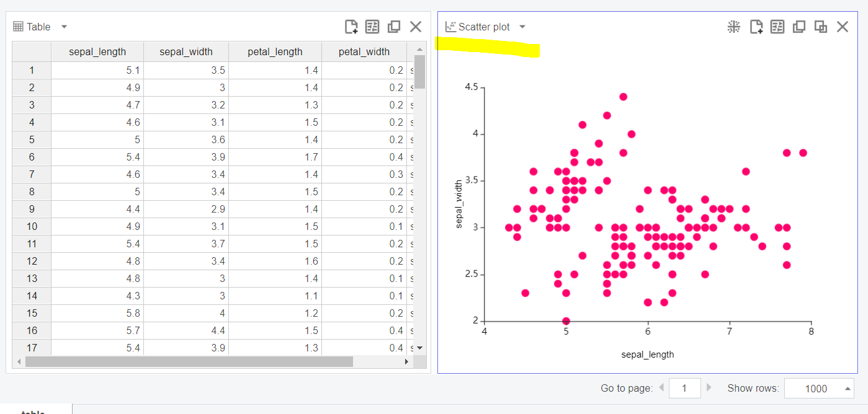Screen dimensions: 868x414
Task: Select row number 16 in the table
Action: pyautogui.click(x=32, y=330)
